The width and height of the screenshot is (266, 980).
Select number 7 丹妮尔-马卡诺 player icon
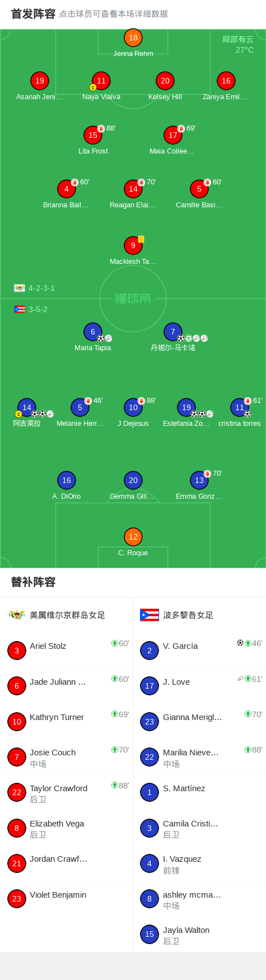tap(172, 332)
